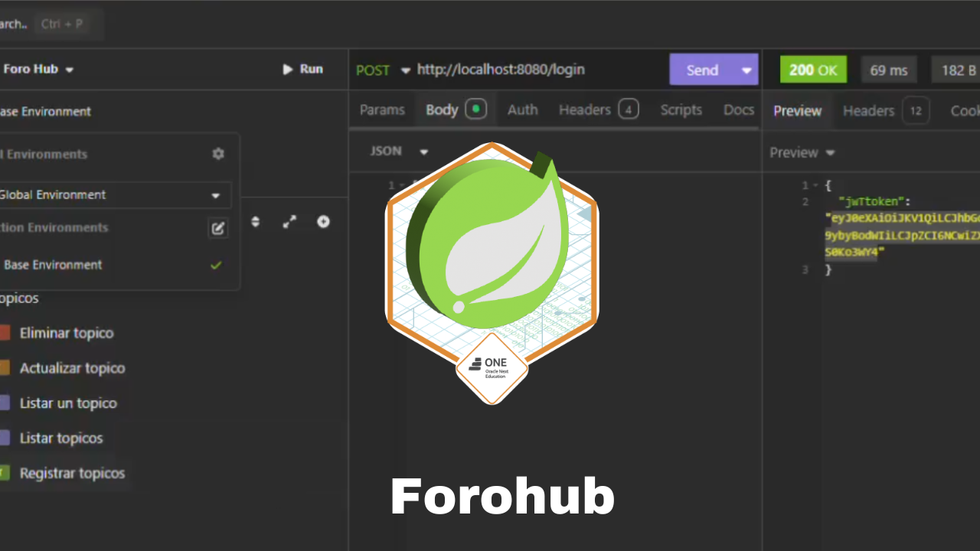Click the plus icon to add request

(x=323, y=222)
